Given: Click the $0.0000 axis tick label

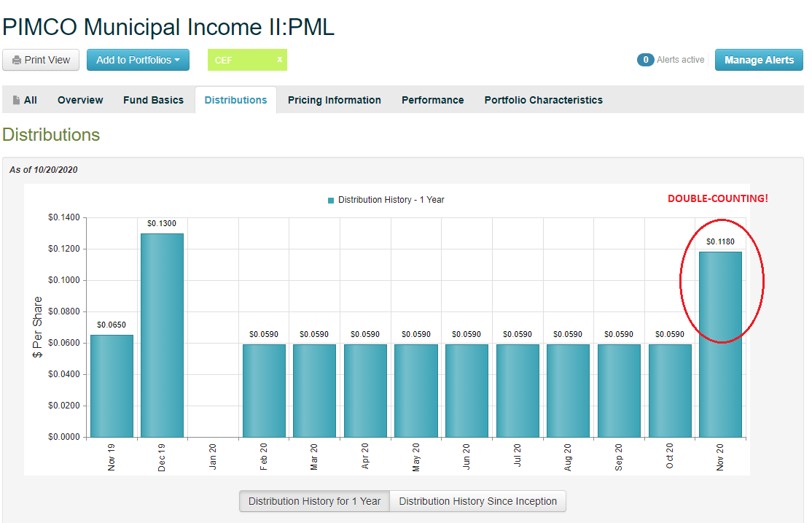Looking at the screenshot, I should (63, 437).
